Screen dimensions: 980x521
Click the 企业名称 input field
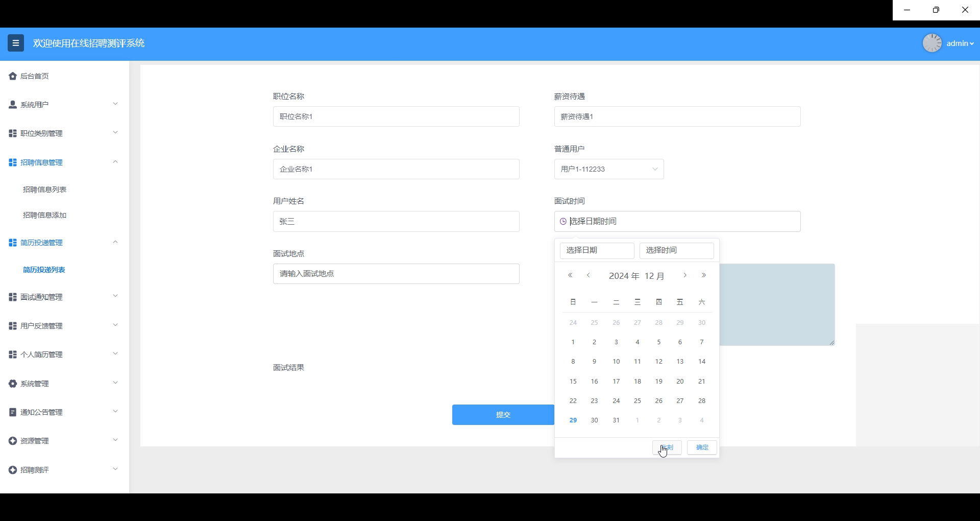click(x=396, y=169)
